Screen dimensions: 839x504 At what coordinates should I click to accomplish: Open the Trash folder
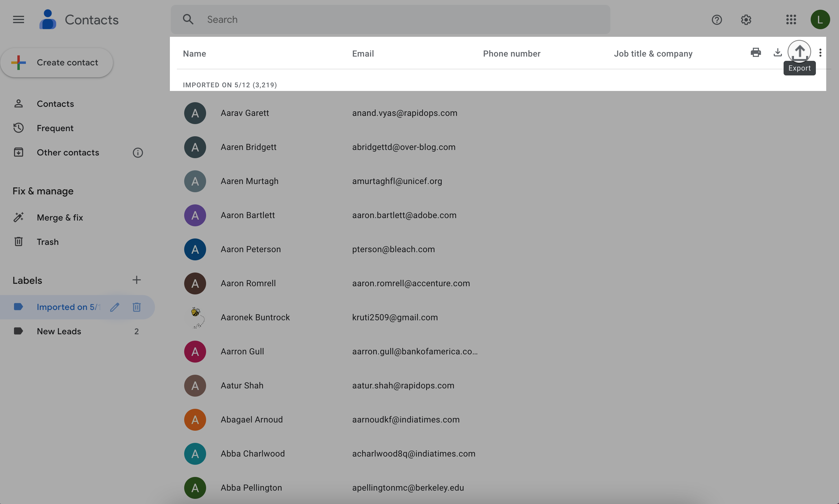click(47, 242)
